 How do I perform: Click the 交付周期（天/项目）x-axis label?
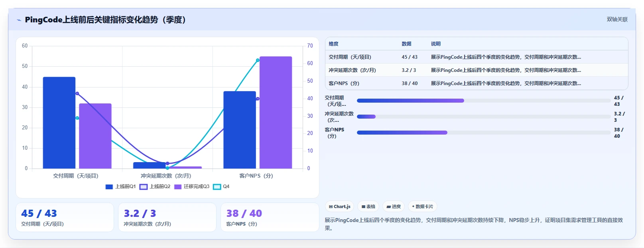(76, 176)
